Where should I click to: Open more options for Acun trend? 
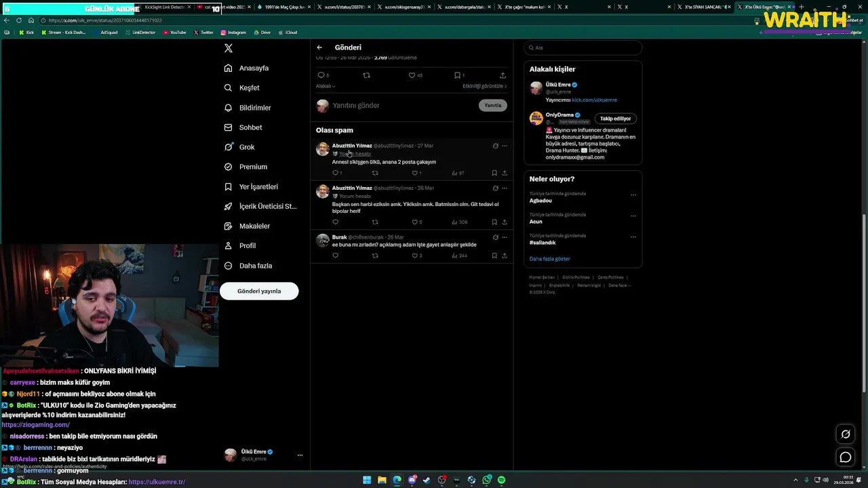[x=633, y=216]
